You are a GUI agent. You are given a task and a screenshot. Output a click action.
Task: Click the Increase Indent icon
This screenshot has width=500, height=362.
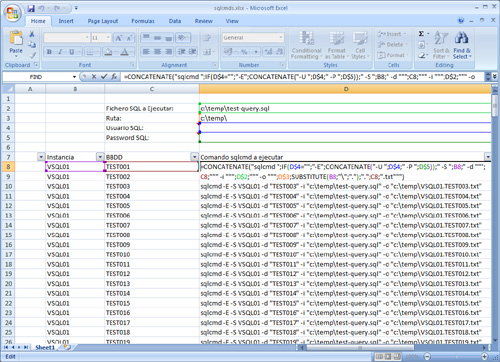(x=193, y=52)
